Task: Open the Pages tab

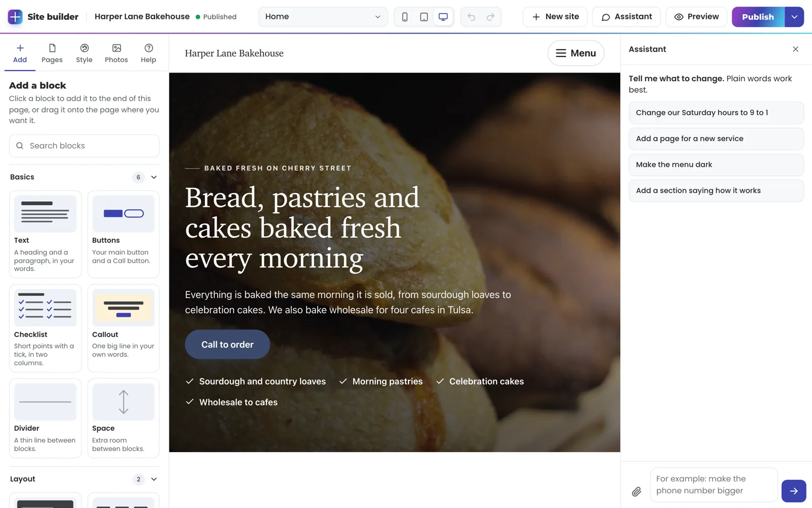Action: [52, 53]
